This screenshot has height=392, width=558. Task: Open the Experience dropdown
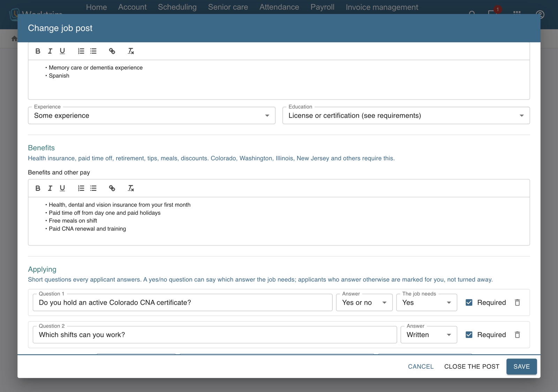point(152,115)
